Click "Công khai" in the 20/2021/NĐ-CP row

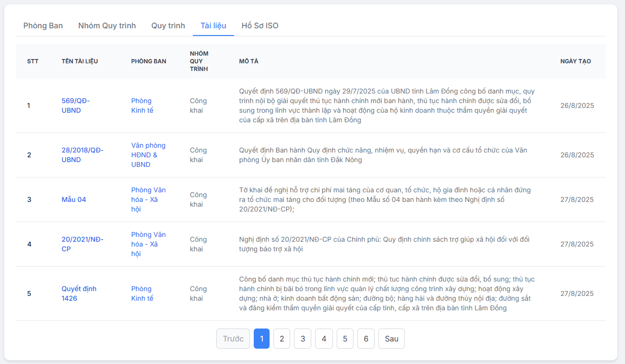point(199,244)
